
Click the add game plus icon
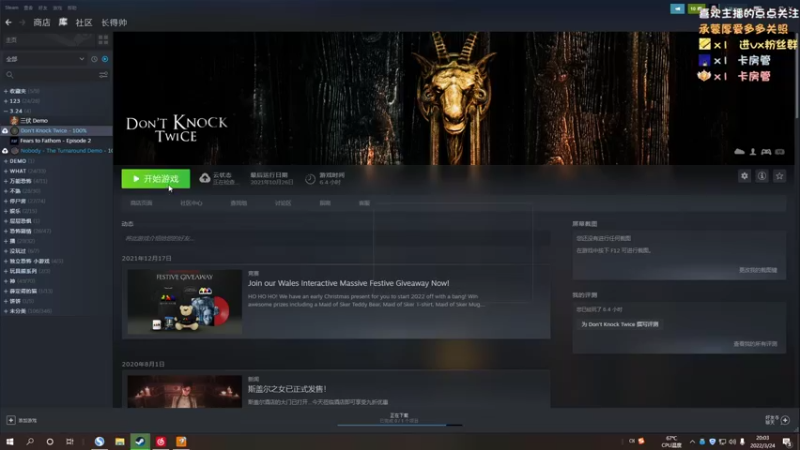pyautogui.click(x=11, y=420)
